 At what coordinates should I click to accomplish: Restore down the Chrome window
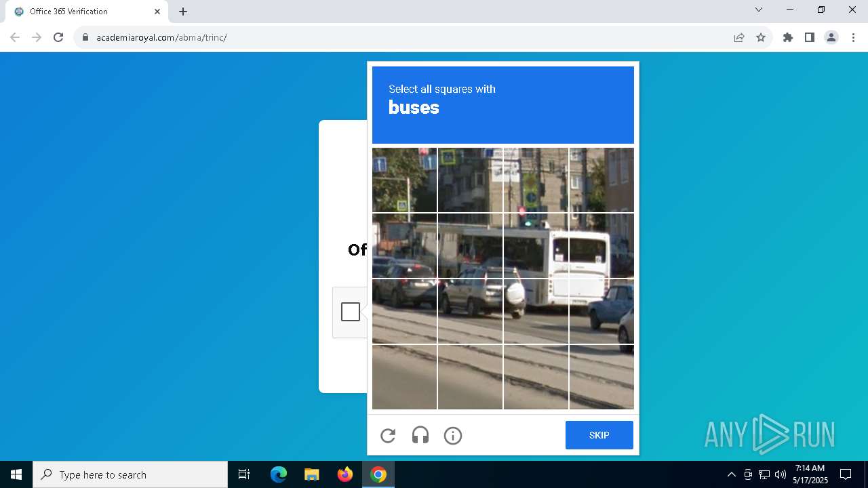(821, 10)
